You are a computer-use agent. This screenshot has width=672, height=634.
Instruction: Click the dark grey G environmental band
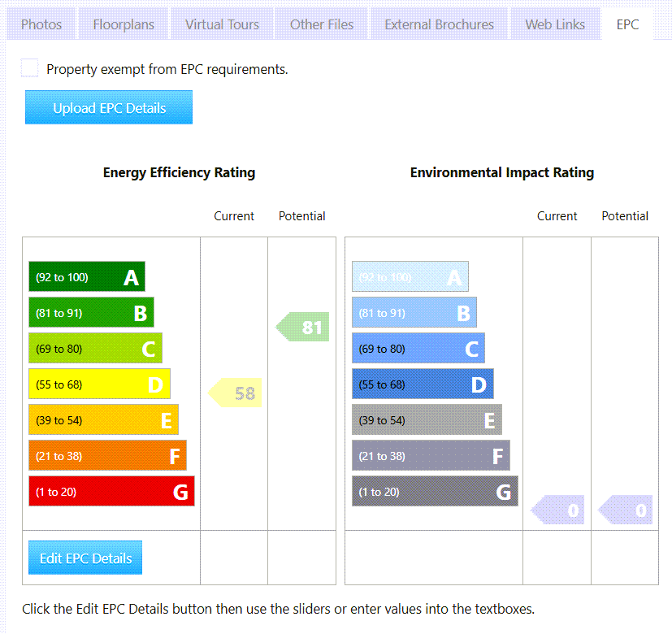[435, 491]
